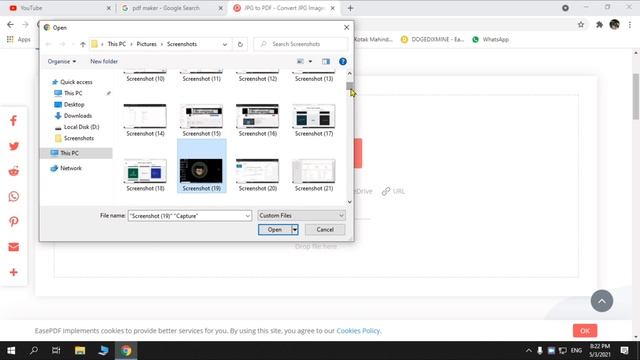This screenshot has height=360, width=640.
Task: Select the JPG to PDF tab
Action: coord(284,8)
